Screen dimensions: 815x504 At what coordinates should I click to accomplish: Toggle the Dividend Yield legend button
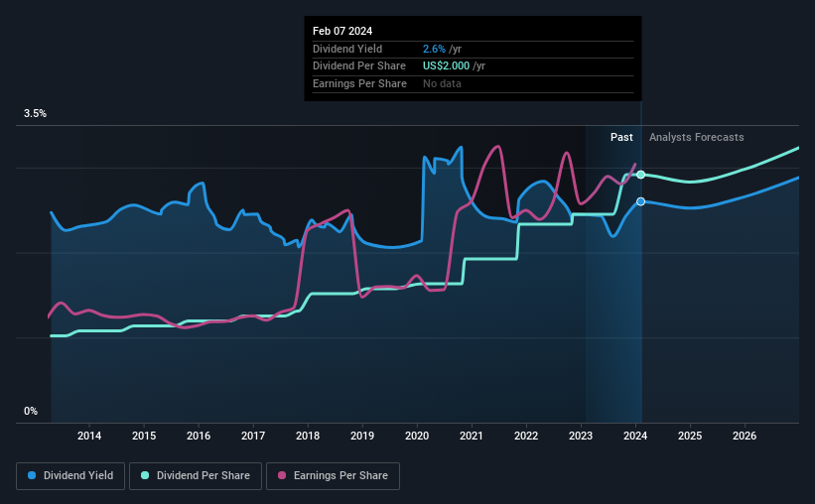coord(70,476)
